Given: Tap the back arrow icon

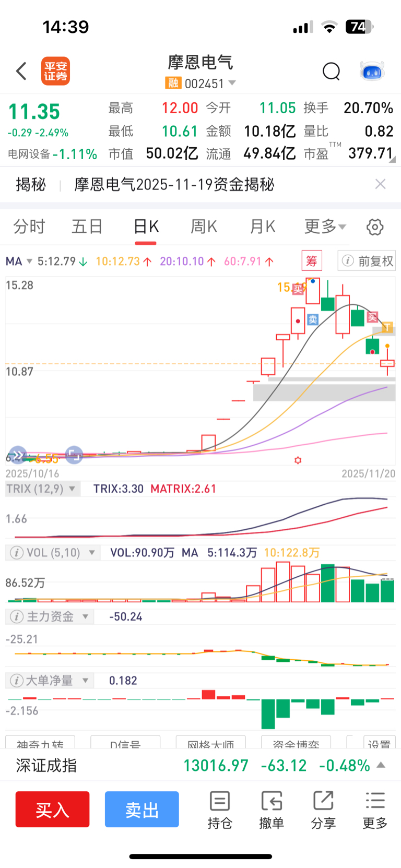Looking at the screenshot, I should coord(21,71).
